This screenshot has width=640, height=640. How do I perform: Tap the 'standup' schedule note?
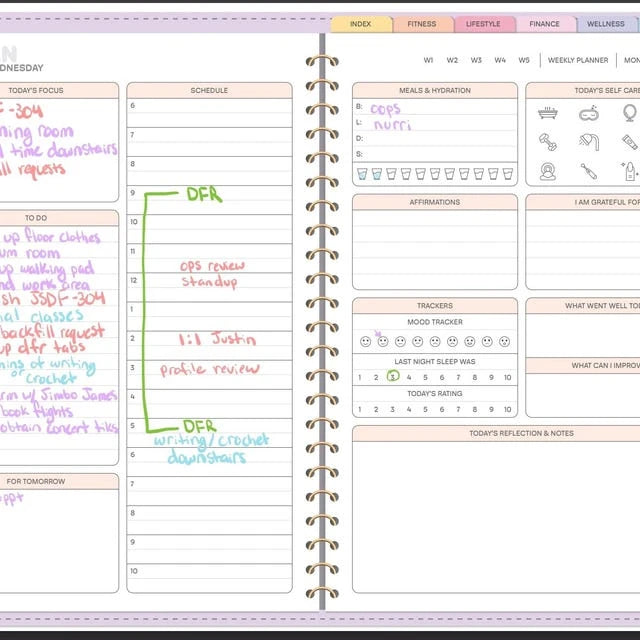(209, 282)
